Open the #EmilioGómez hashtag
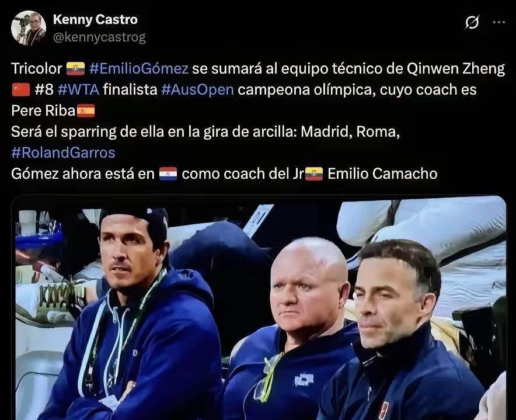The image size is (516, 420). 138,68
